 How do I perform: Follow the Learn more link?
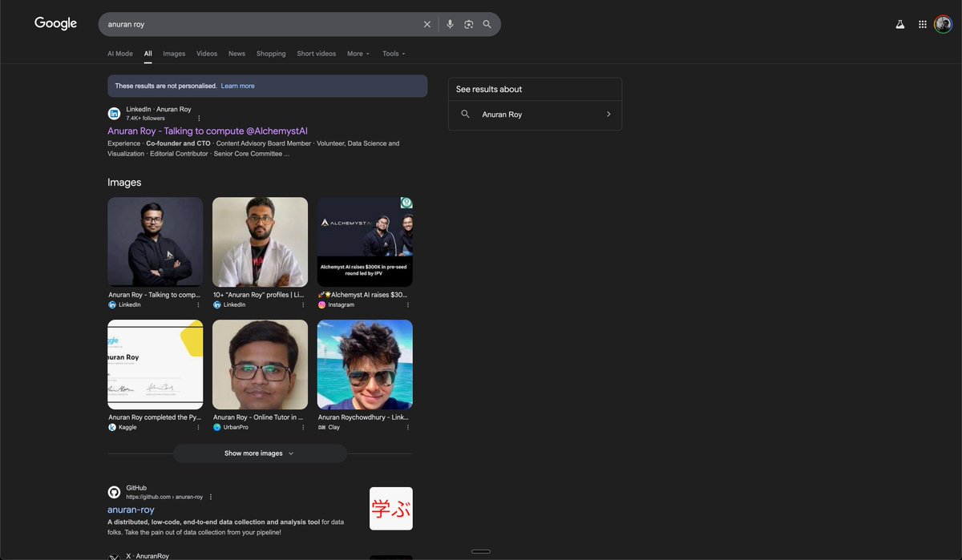pos(238,86)
